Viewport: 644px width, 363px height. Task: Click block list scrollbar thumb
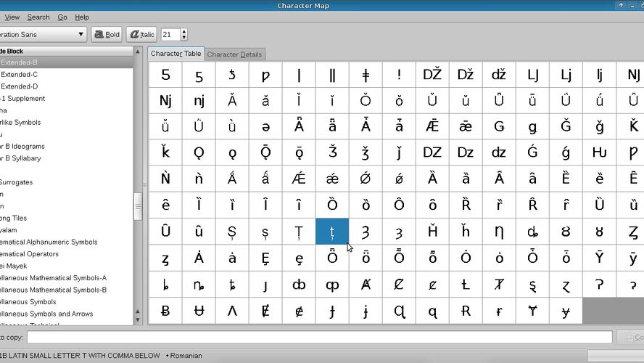pyautogui.click(x=138, y=206)
